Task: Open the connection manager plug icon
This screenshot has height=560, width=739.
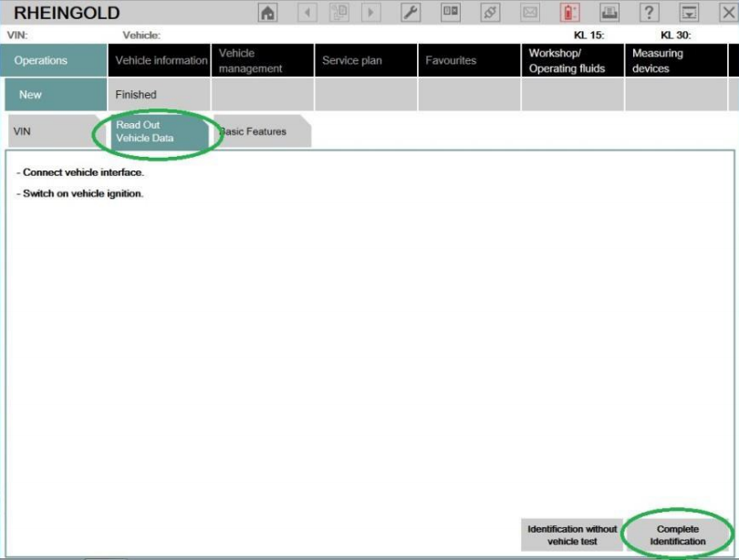Action: tap(490, 12)
